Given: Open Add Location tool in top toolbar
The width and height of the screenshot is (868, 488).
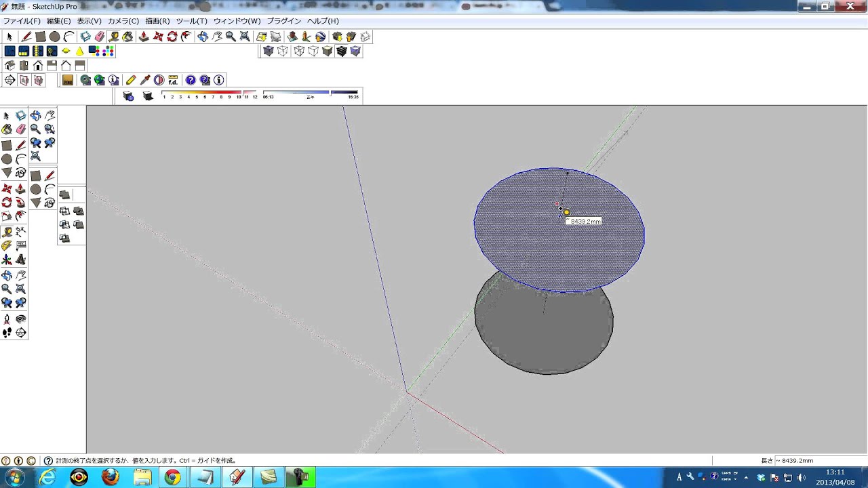Looking at the screenshot, I should pos(261,37).
